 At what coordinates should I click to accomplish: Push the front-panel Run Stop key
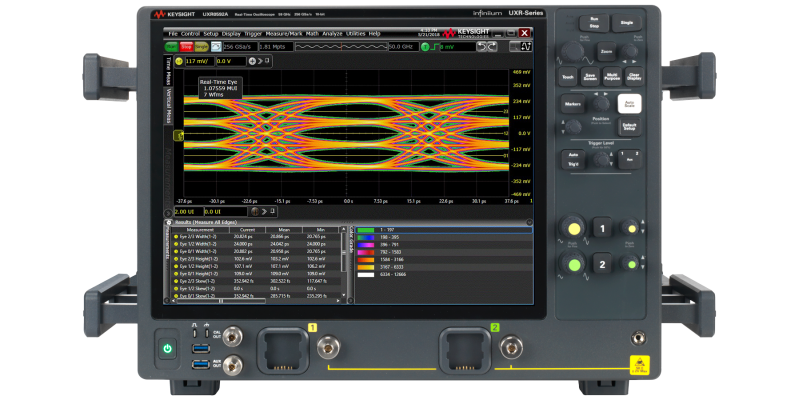tap(593, 23)
